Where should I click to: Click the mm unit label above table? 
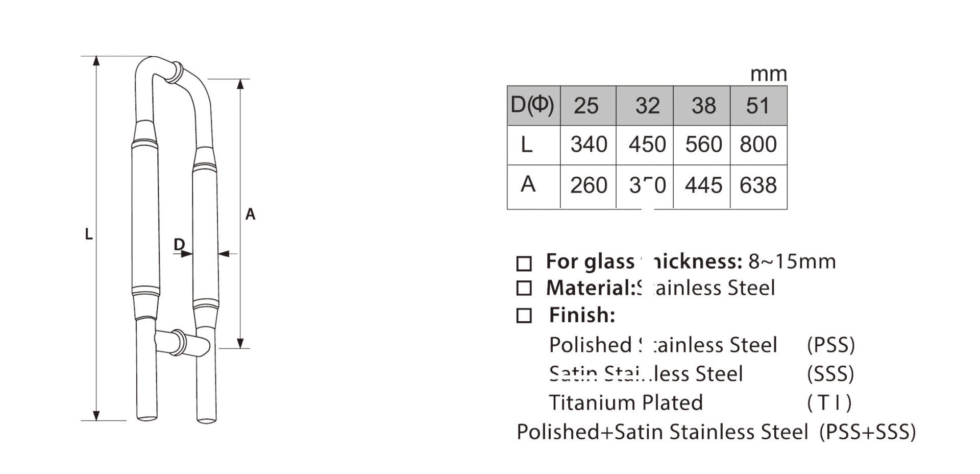[768, 75]
